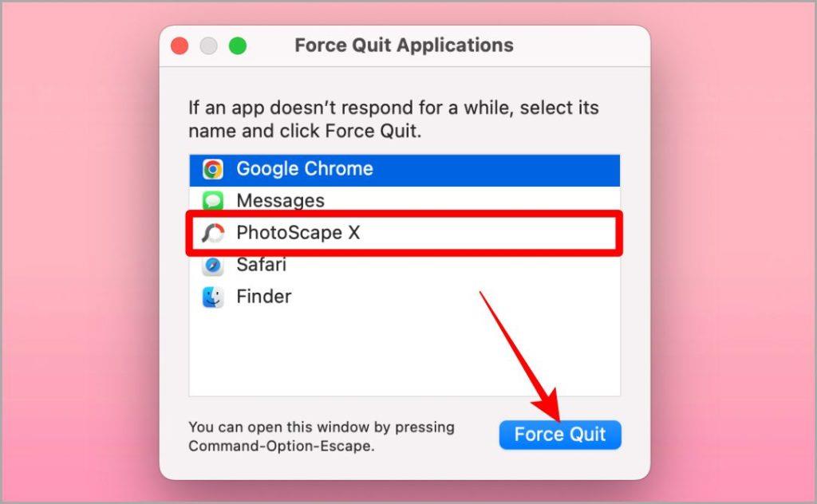The image size is (817, 504).
Task: Click empty list area below Finder
Action: pos(405,354)
